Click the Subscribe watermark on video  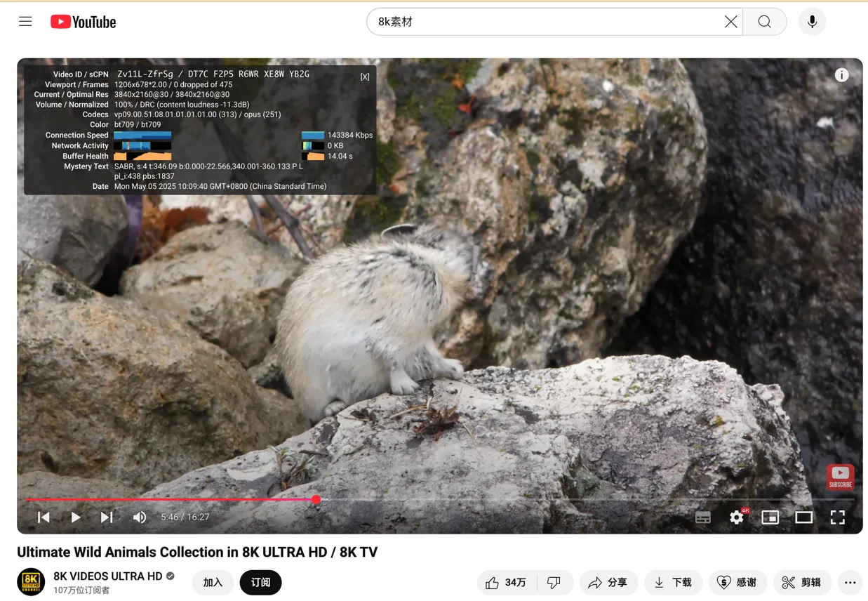[840, 477]
